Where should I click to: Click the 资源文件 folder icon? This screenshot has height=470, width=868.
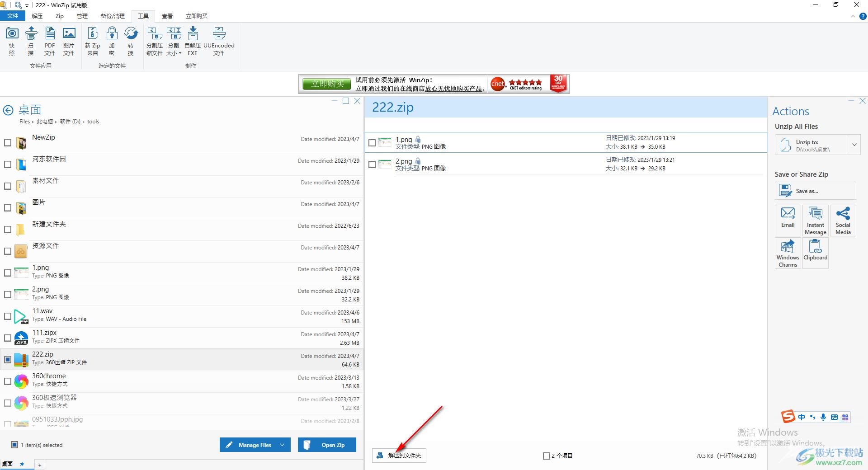tap(21, 251)
